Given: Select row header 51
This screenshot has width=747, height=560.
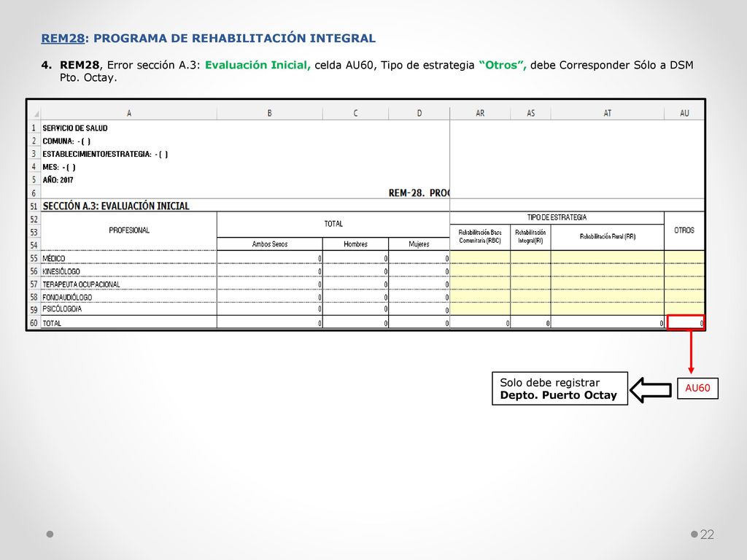Looking at the screenshot, I should click(x=34, y=206).
